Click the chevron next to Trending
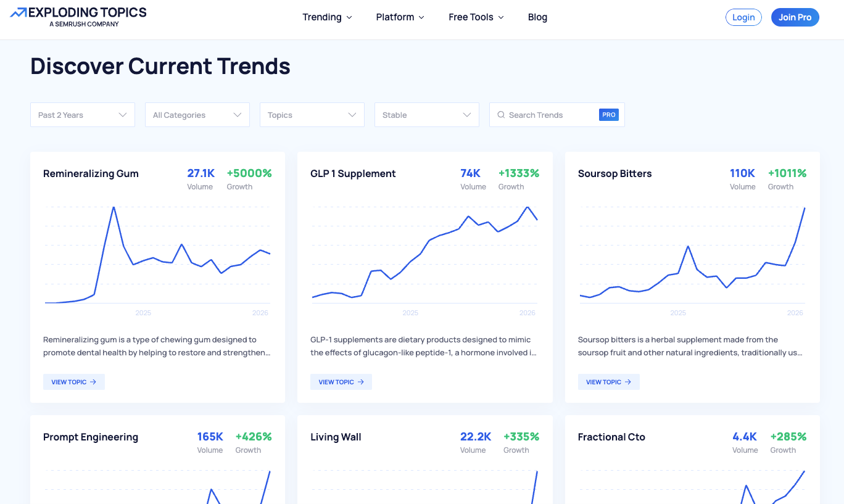 pyautogui.click(x=349, y=17)
